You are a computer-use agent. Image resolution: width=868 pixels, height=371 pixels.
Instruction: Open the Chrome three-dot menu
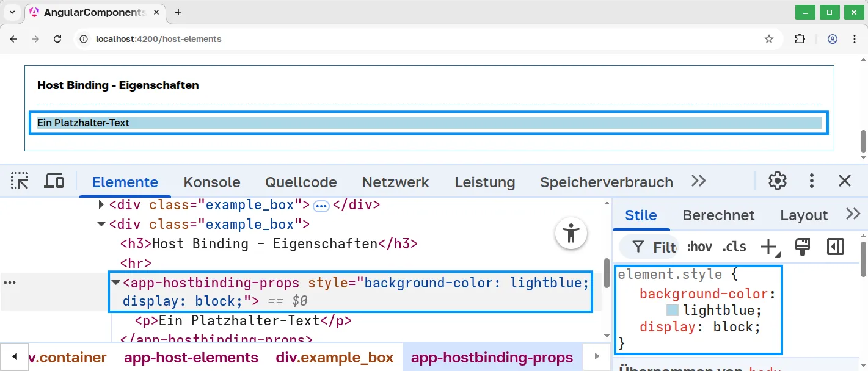point(855,39)
